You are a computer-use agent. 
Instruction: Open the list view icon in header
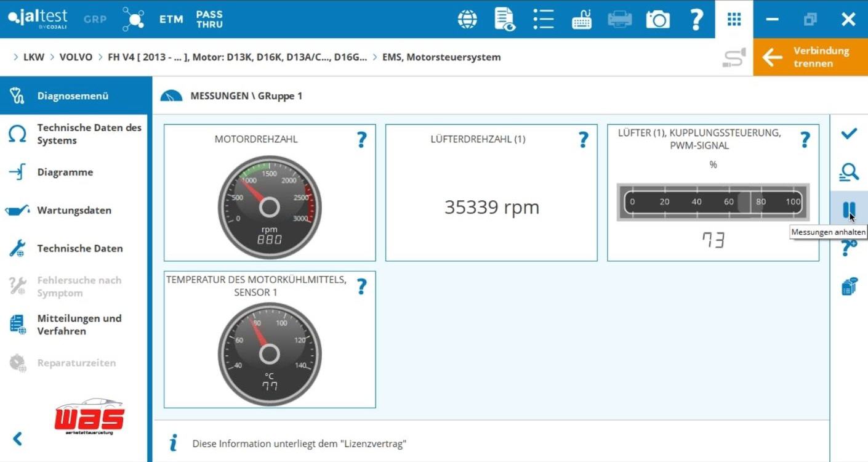[543, 19]
